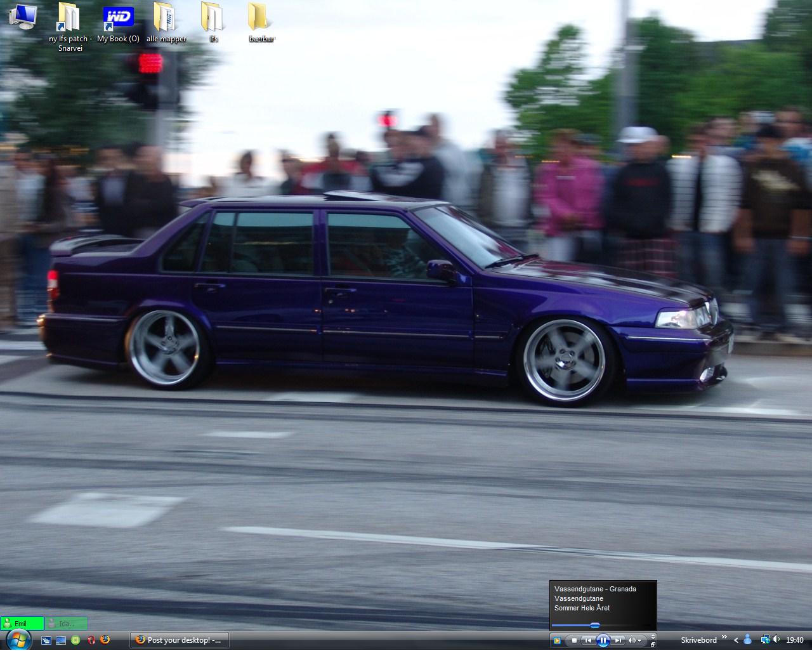812x651 pixels.
Task: Stop playback in the media player toolbar
Action: coord(574,641)
